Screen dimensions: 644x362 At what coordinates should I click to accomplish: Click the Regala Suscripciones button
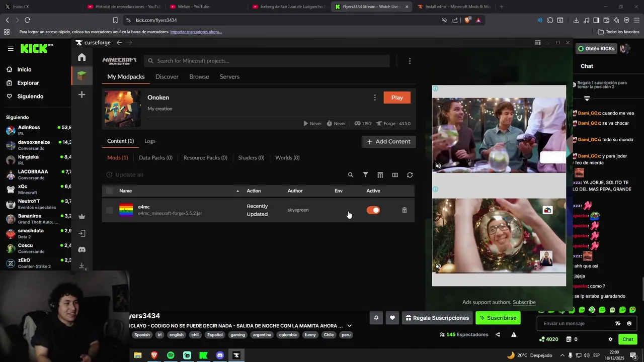coord(437,318)
